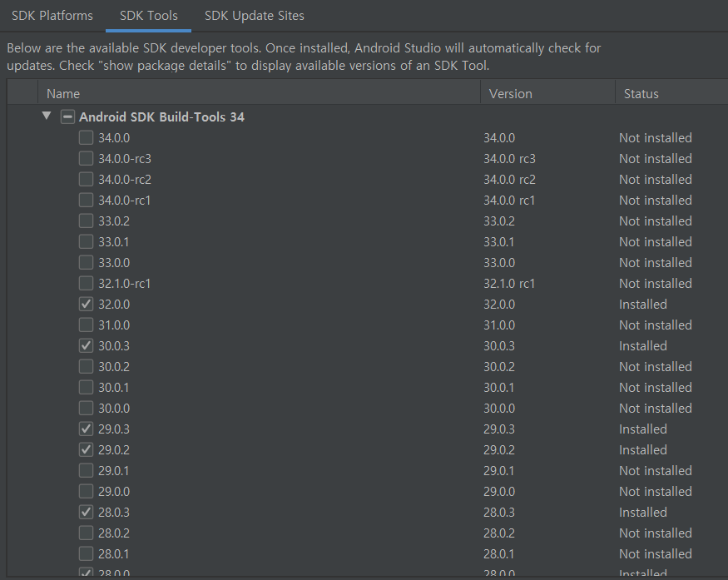Click version cell 34.0.0 rc1
This screenshot has width=728, height=580.
(x=509, y=201)
